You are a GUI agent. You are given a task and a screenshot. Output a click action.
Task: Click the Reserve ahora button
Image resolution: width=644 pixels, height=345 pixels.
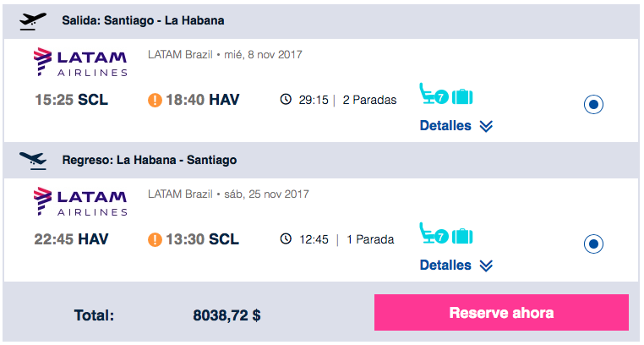501,313
